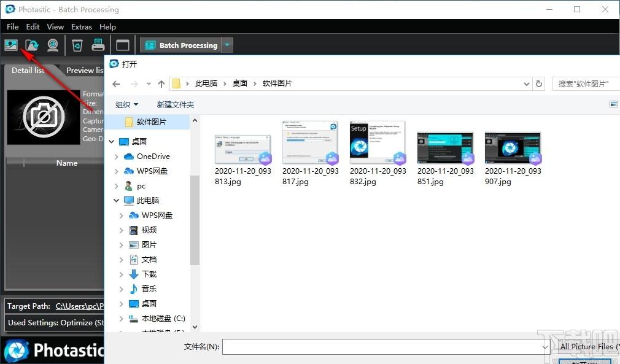Open the Edit menu

click(x=33, y=27)
